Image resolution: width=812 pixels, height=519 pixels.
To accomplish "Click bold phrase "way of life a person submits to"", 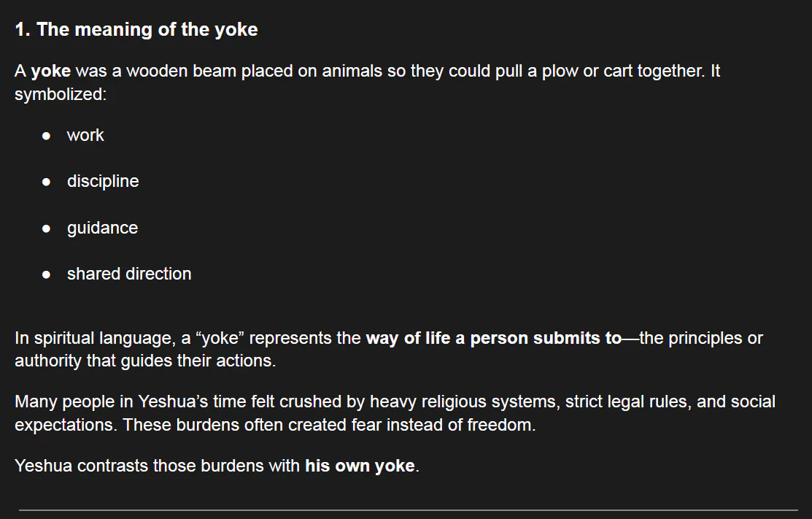I will tap(493, 339).
